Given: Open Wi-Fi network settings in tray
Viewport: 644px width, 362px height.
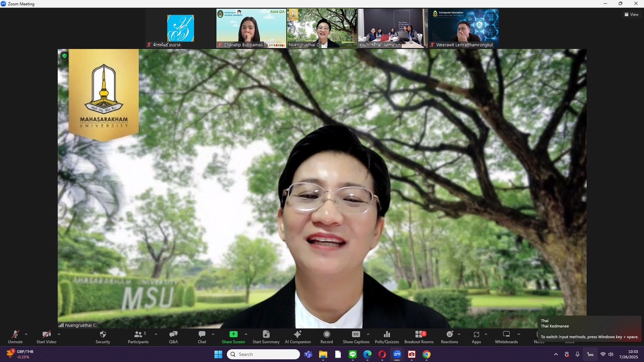Looking at the screenshot, I should pyautogui.click(x=603, y=354).
